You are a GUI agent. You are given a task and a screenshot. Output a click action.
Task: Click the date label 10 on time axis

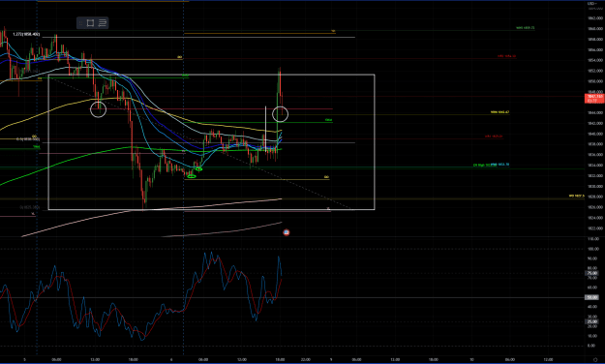(x=471, y=359)
